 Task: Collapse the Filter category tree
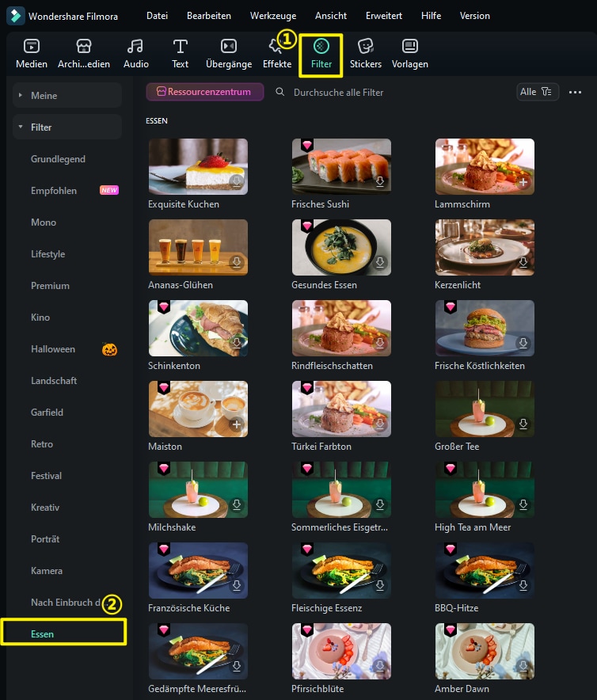[21, 127]
